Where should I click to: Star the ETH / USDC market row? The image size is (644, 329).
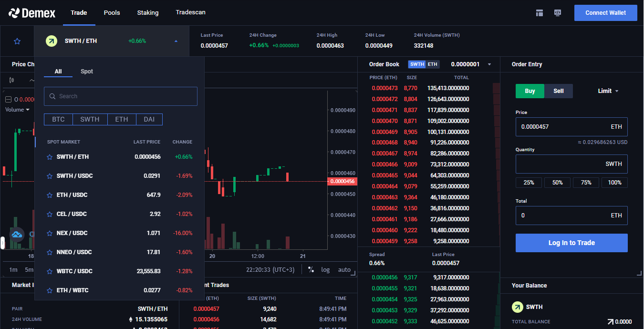click(49, 195)
